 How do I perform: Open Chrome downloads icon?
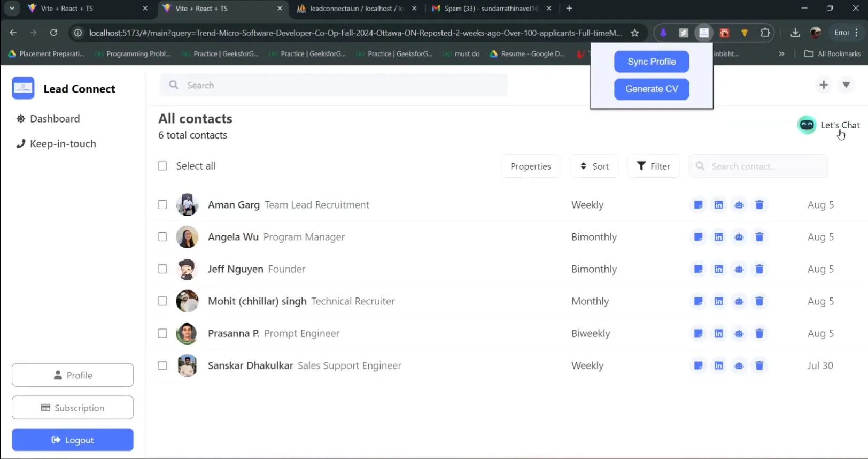tap(795, 33)
